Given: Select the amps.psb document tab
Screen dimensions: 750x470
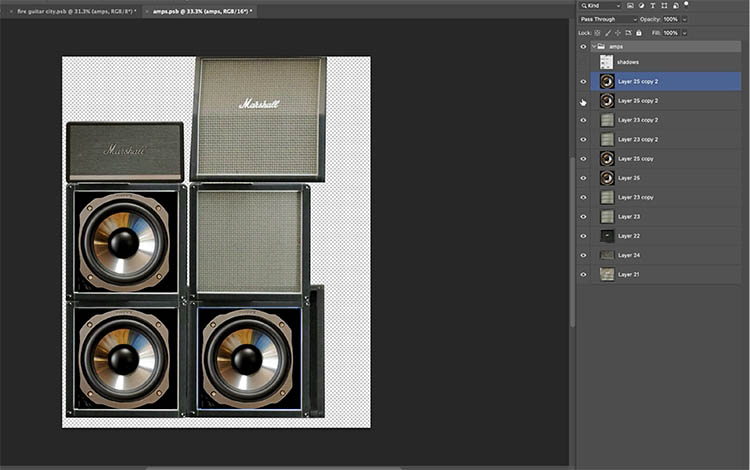Looking at the screenshot, I should [202, 11].
